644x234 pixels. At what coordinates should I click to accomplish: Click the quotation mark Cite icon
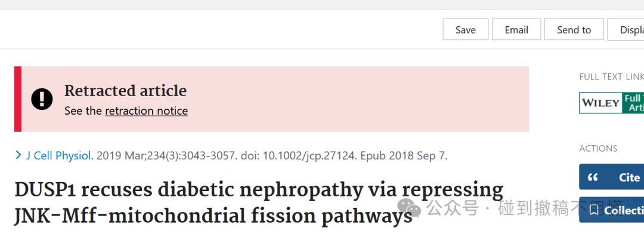(x=593, y=177)
